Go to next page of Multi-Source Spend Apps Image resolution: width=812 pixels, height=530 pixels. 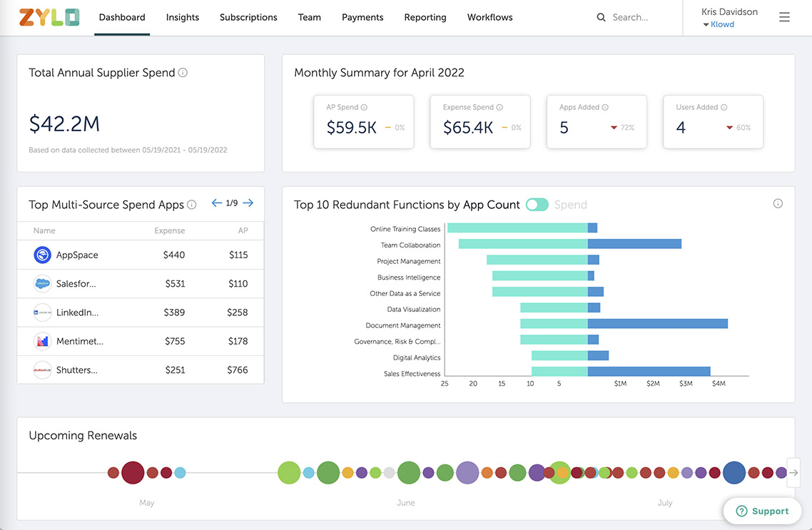(248, 203)
